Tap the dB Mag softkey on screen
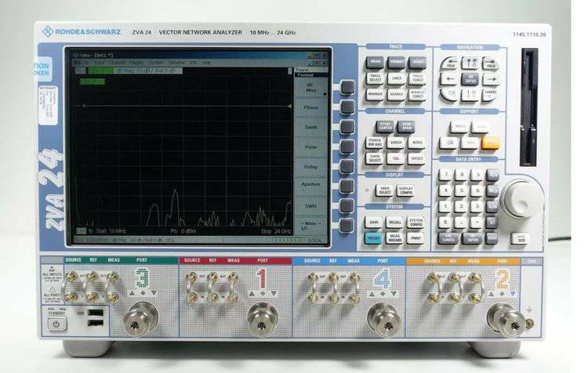 point(310,88)
